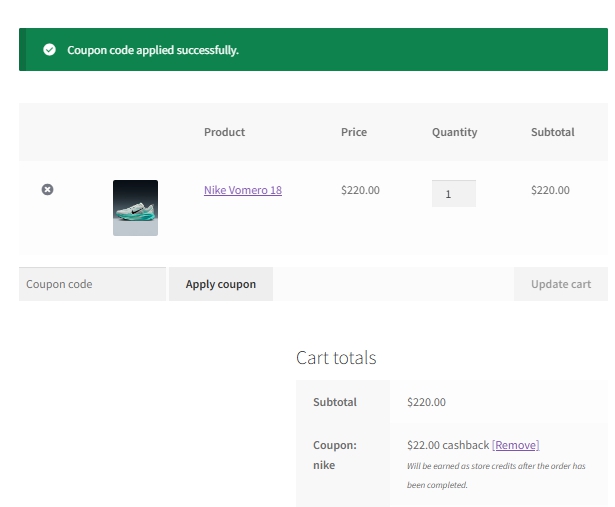Click the Quantity column header
This screenshot has height=507, width=615.
[x=455, y=132]
